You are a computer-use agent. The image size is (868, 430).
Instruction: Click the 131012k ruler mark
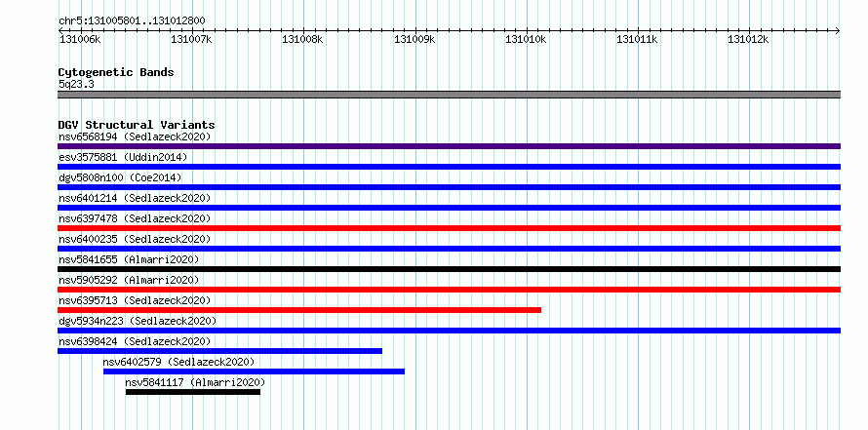tap(748, 39)
